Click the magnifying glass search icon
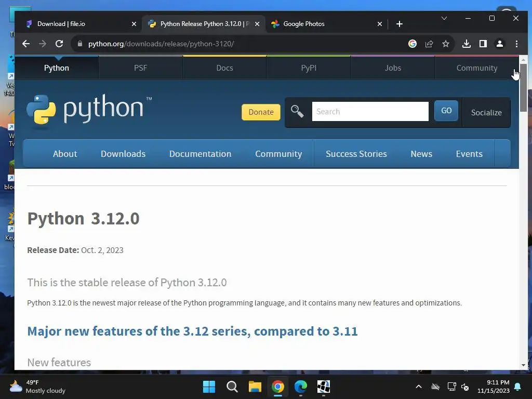 click(x=297, y=111)
